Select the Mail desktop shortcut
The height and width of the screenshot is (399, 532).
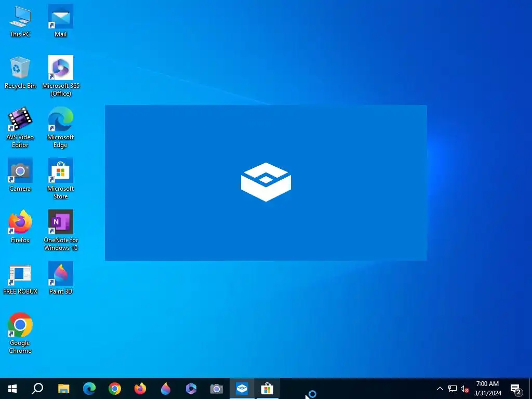pos(60,21)
